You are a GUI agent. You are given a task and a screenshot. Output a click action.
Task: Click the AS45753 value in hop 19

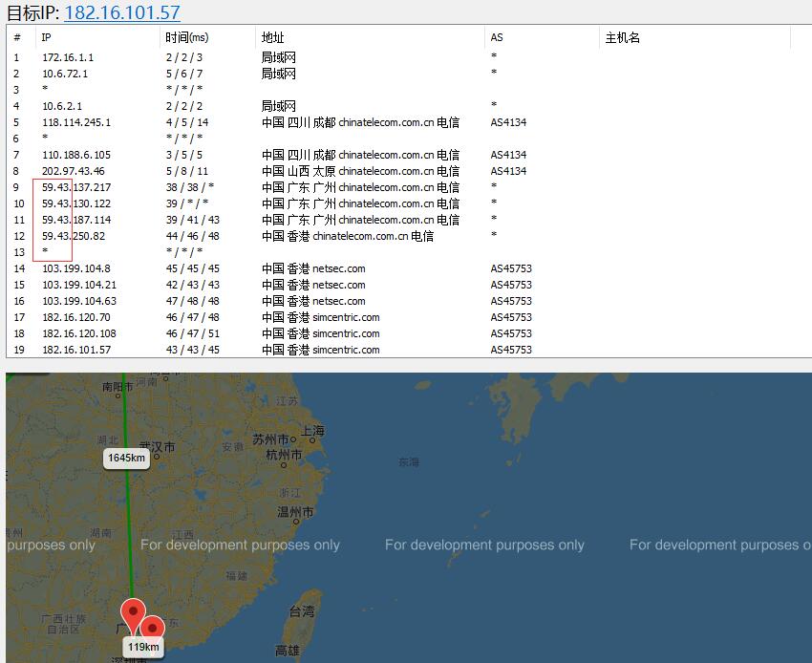click(511, 350)
